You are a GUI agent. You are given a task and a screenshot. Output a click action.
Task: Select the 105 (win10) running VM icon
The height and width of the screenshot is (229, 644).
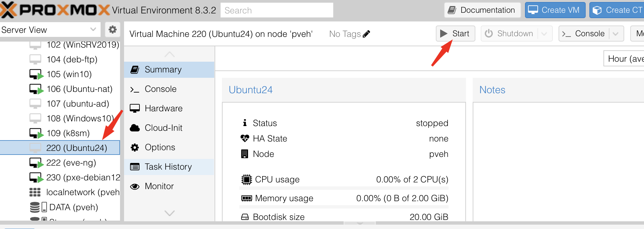36,74
